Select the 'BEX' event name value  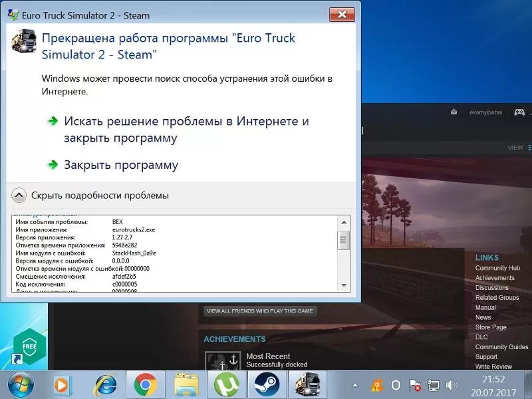point(118,222)
